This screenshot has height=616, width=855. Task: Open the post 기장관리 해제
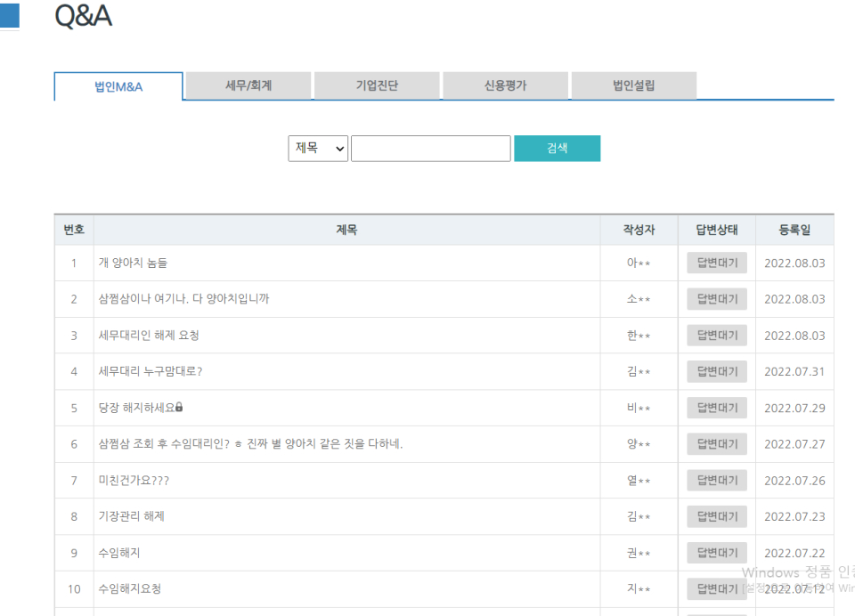(x=132, y=516)
